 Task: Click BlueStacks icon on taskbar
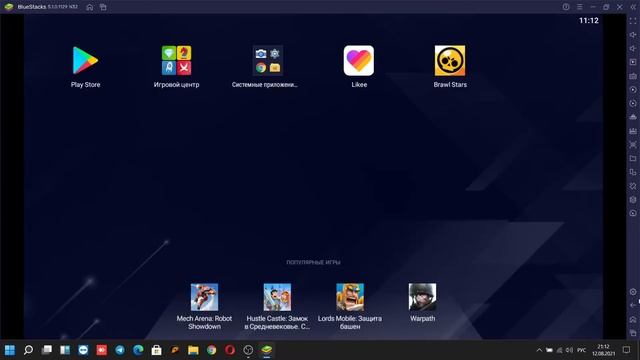tap(267, 350)
